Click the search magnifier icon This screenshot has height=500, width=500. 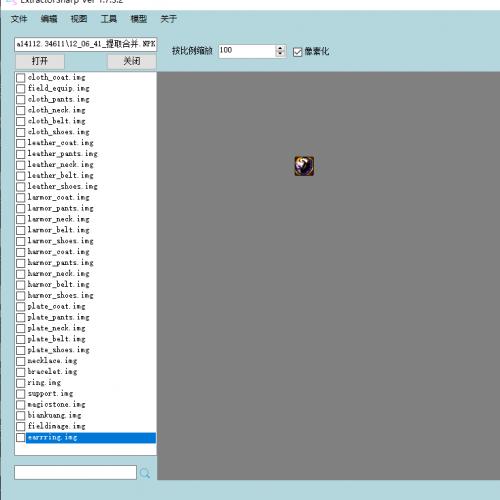(x=145, y=473)
